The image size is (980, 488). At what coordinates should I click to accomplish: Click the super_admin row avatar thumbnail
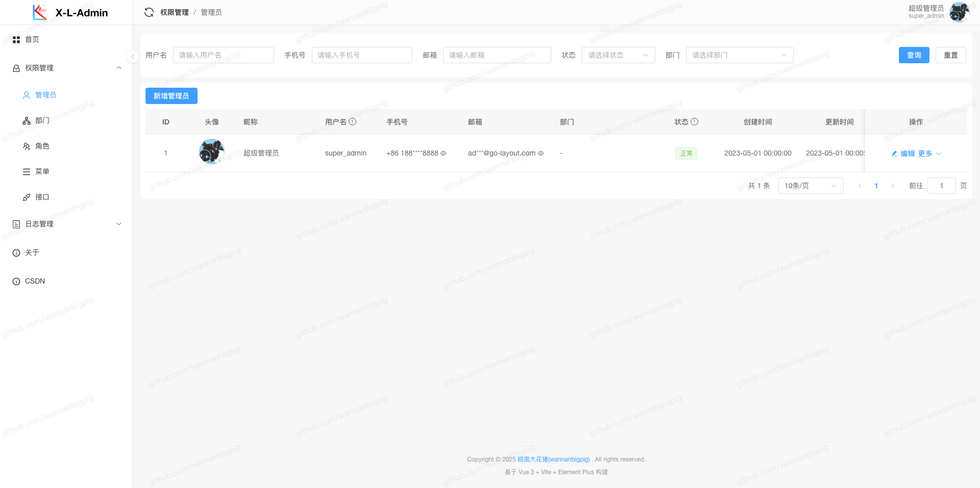(212, 151)
